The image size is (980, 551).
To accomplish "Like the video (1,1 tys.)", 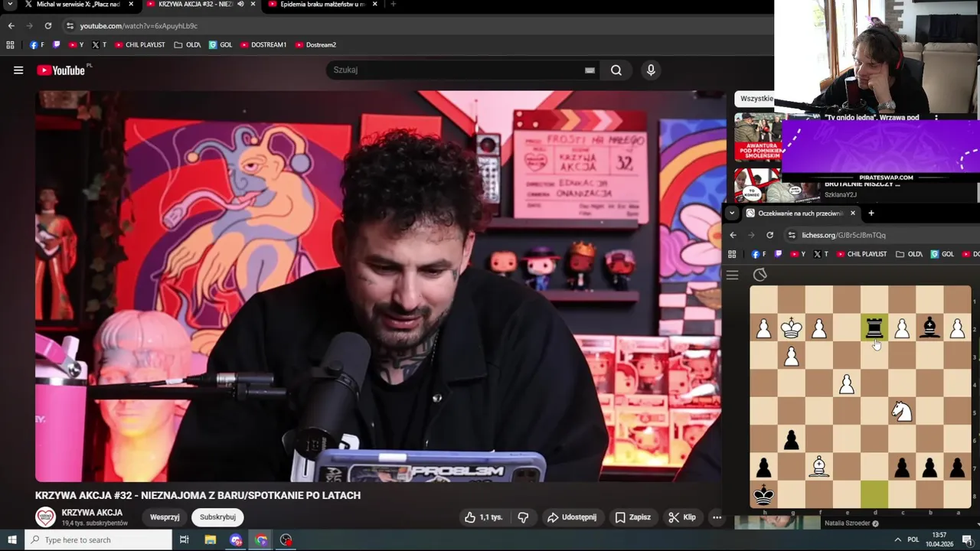I will point(483,517).
